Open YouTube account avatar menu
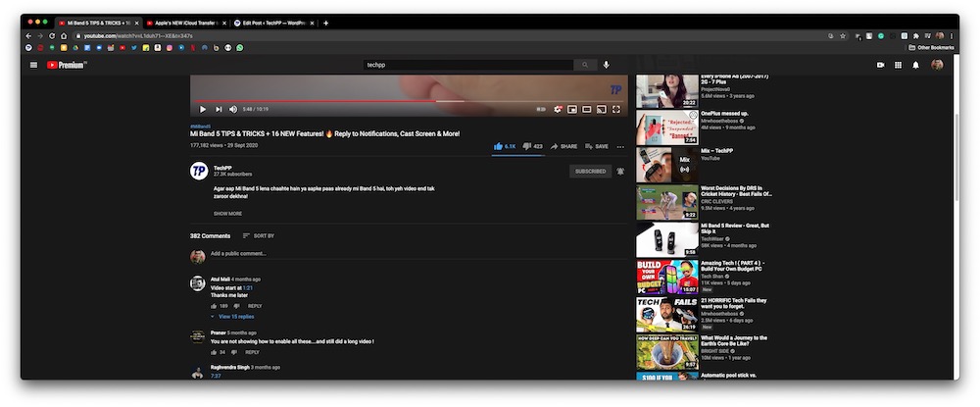Viewport: 980px width, 407px height. (937, 65)
